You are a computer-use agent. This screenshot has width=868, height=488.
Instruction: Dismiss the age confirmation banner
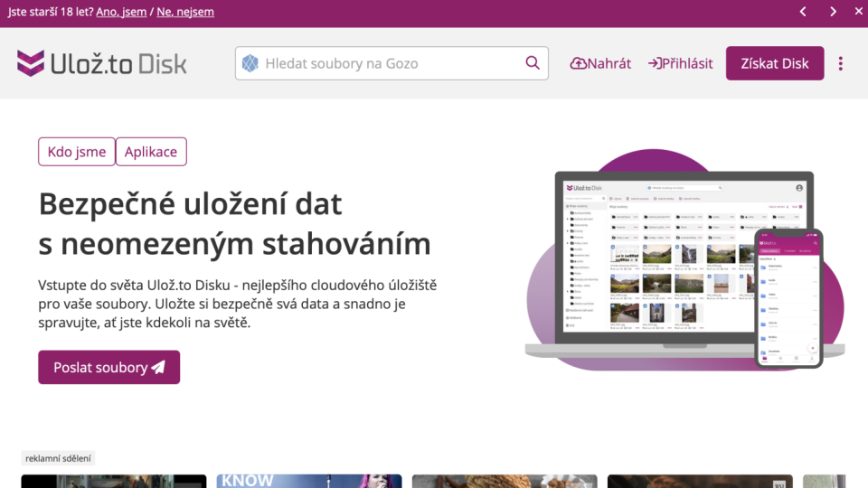859,11
